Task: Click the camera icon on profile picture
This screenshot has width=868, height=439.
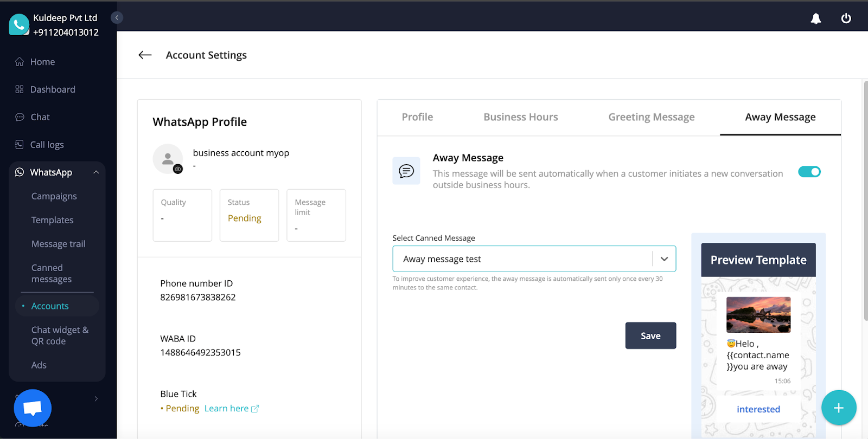Action: pyautogui.click(x=178, y=169)
